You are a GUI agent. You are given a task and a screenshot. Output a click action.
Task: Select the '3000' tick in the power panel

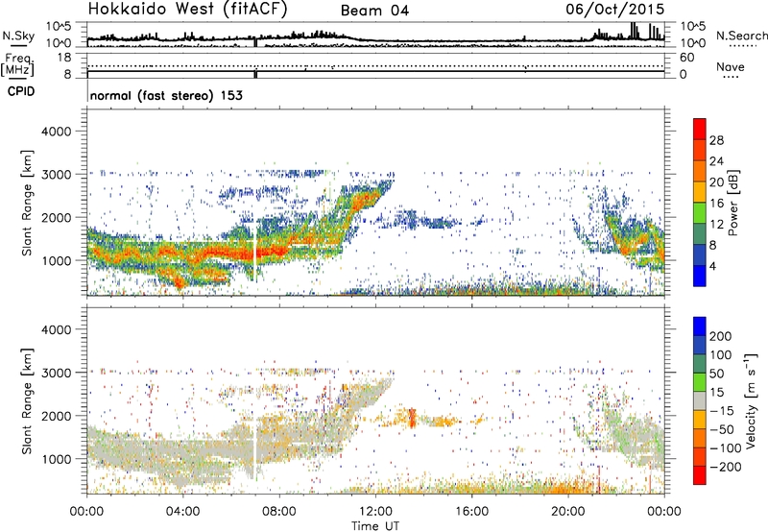(57, 175)
